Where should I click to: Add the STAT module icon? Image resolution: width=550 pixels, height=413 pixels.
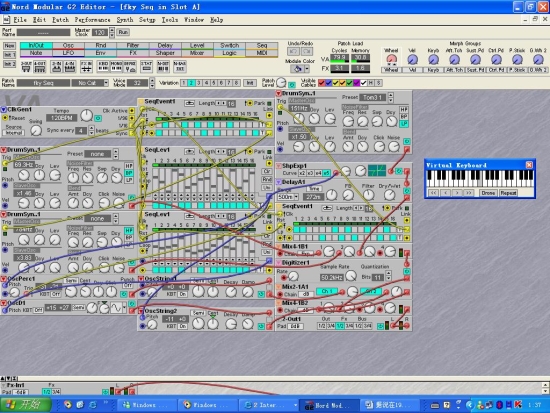(x=146, y=66)
